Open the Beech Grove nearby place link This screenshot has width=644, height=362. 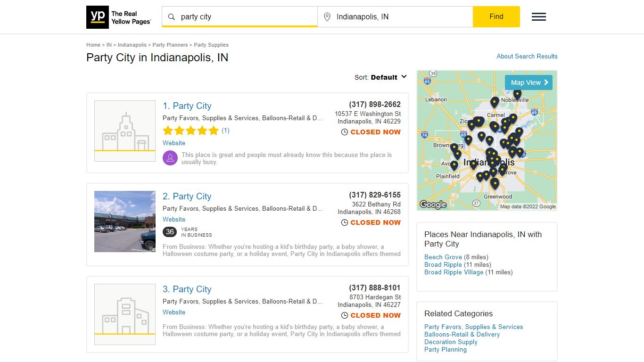click(x=443, y=257)
